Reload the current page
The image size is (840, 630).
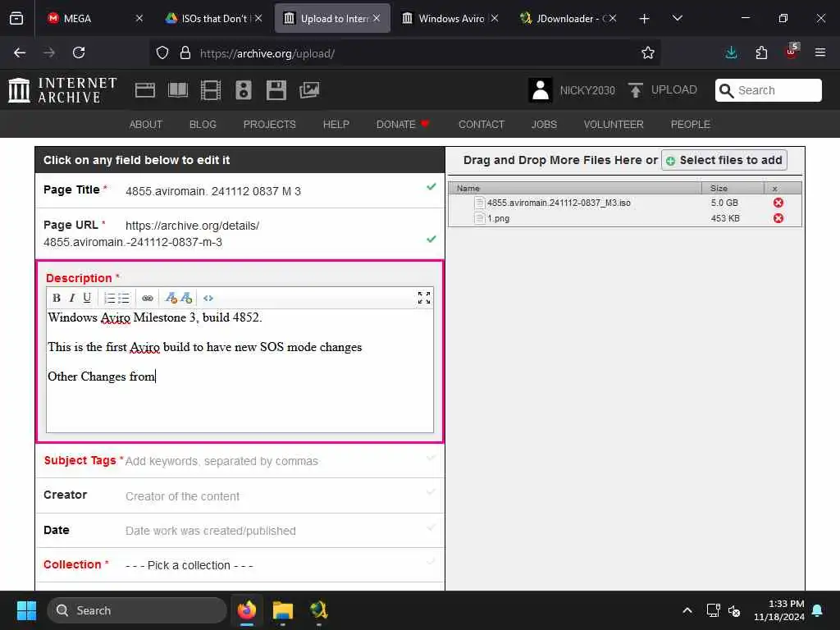click(79, 52)
